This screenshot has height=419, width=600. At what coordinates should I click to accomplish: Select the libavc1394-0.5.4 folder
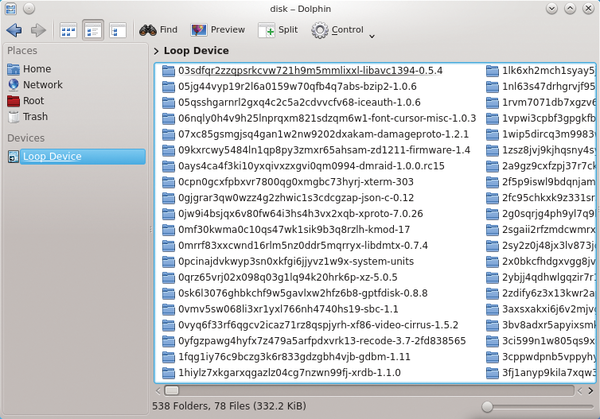[x=309, y=71]
